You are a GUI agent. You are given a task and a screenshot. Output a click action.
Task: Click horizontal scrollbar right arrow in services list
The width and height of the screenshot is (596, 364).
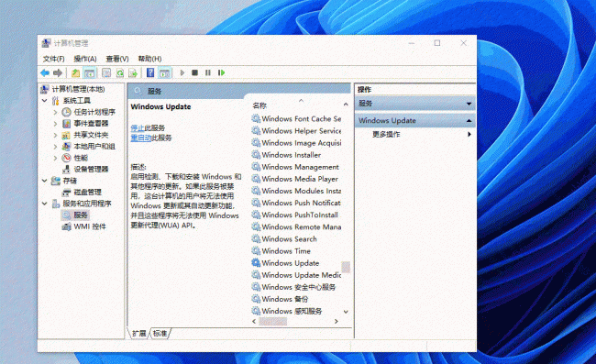[x=337, y=322]
